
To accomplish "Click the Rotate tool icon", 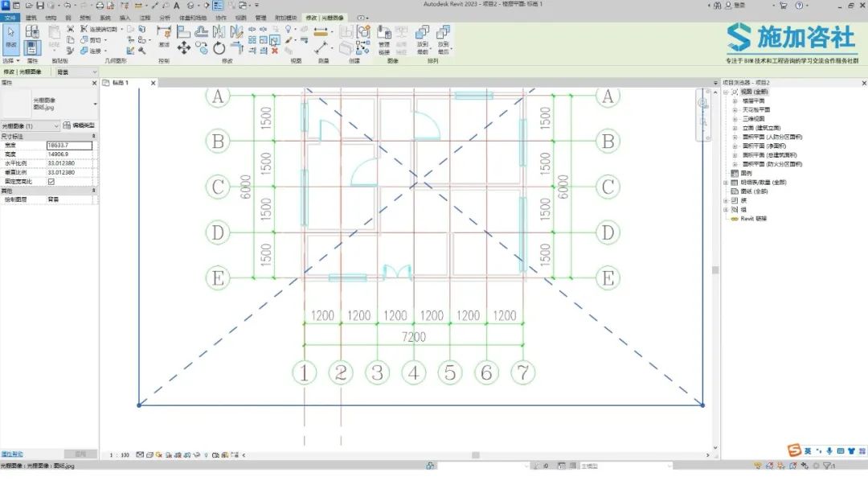I will point(219,48).
